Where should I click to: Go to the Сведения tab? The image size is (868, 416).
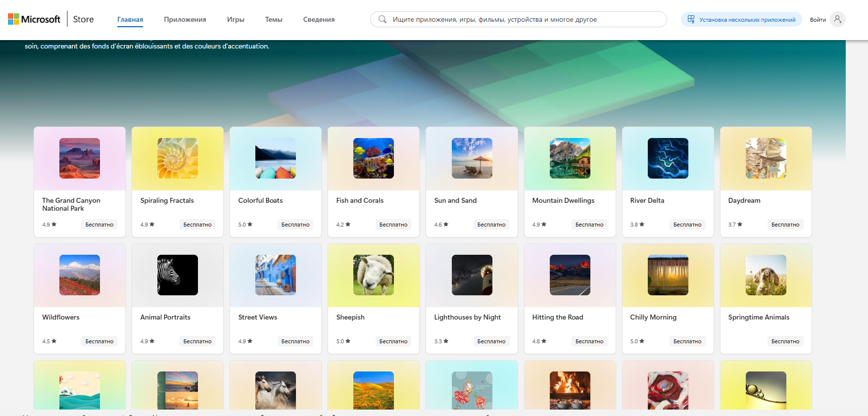[x=319, y=20]
